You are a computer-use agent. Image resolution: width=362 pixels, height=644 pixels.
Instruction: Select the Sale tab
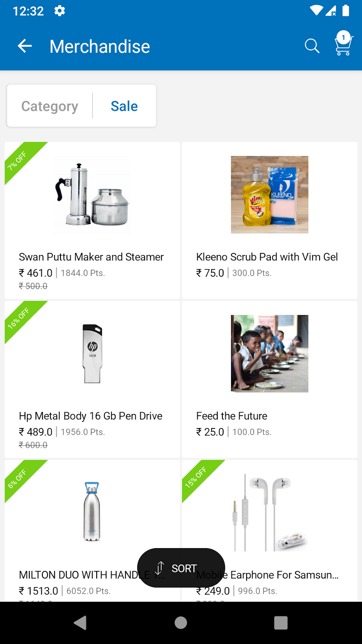point(124,106)
